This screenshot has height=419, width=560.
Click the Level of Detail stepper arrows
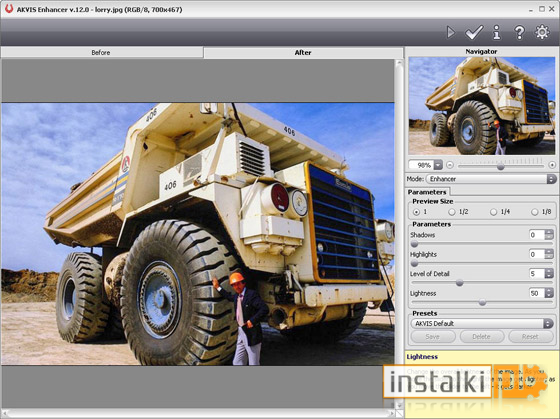click(549, 274)
